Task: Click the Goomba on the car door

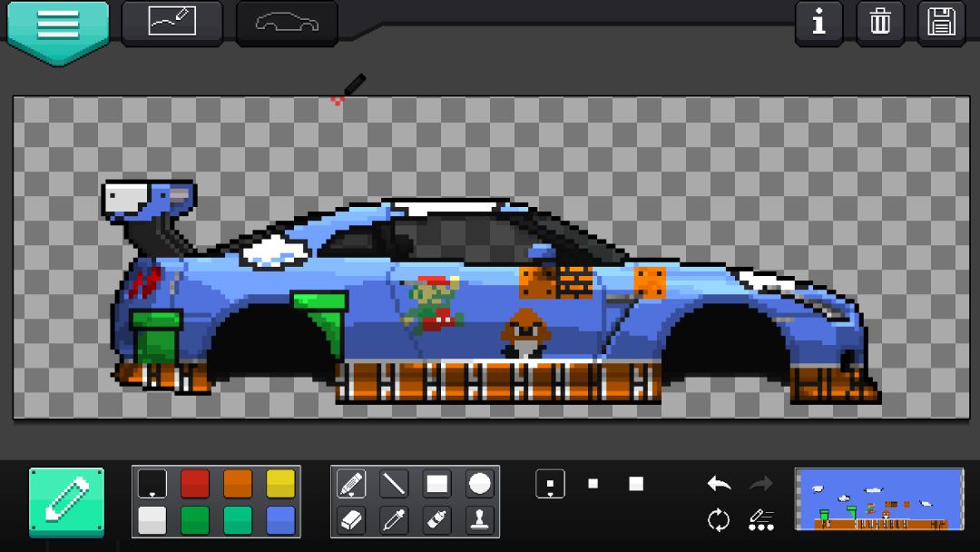Action: [525, 332]
